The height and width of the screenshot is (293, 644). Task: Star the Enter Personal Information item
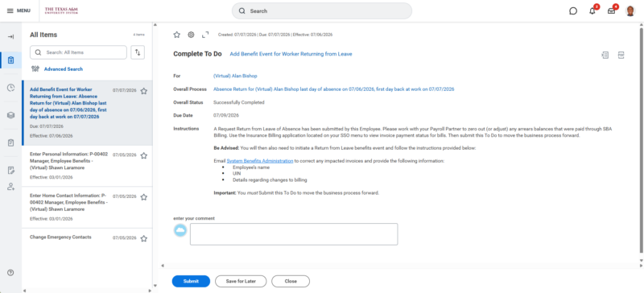click(144, 155)
